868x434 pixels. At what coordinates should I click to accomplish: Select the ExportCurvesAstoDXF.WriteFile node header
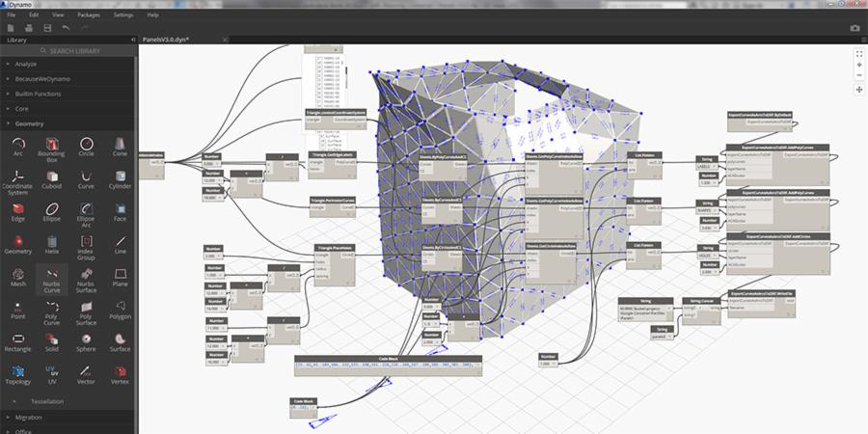(761, 293)
